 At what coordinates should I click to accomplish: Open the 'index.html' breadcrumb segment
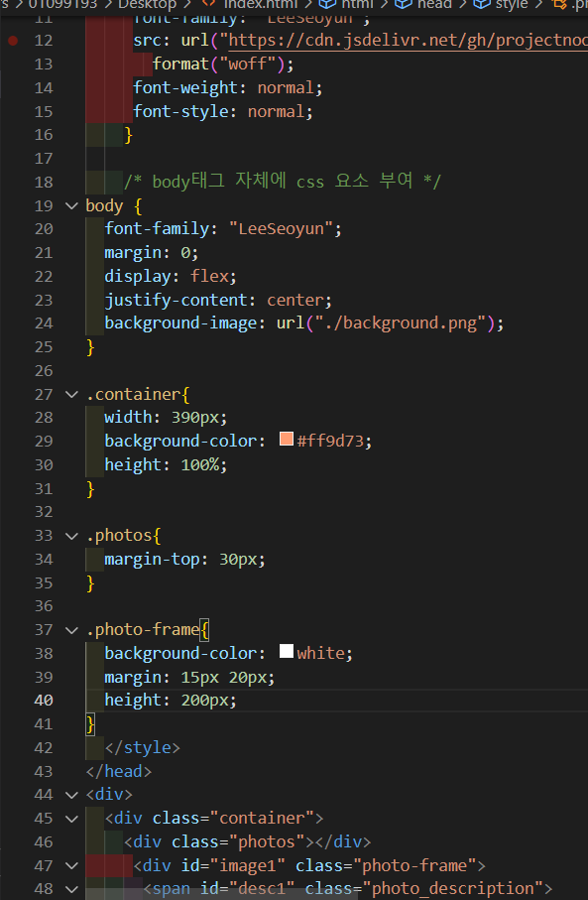tap(261, 4)
